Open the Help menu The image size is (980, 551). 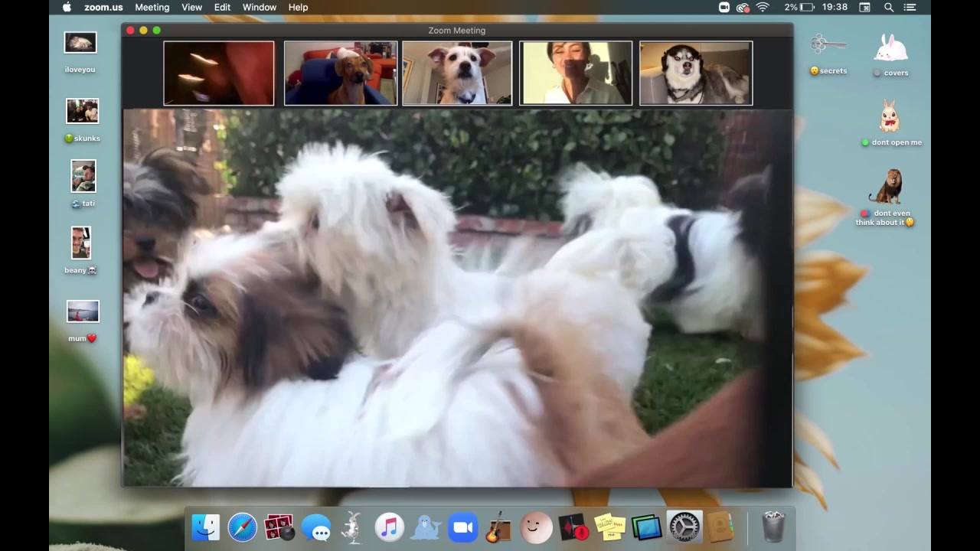[x=298, y=7]
